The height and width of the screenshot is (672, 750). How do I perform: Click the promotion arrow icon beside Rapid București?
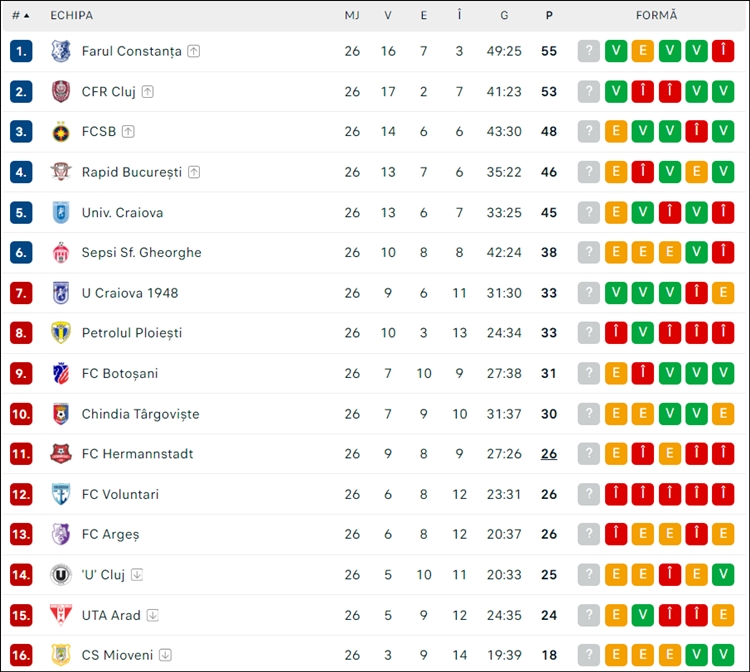click(x=194, y=172)
